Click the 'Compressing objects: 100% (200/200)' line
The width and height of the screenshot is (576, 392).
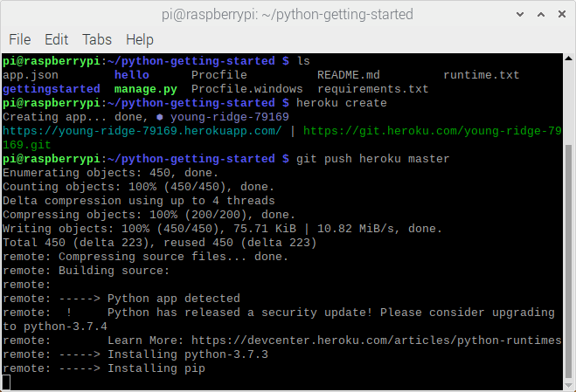[149, 215]
